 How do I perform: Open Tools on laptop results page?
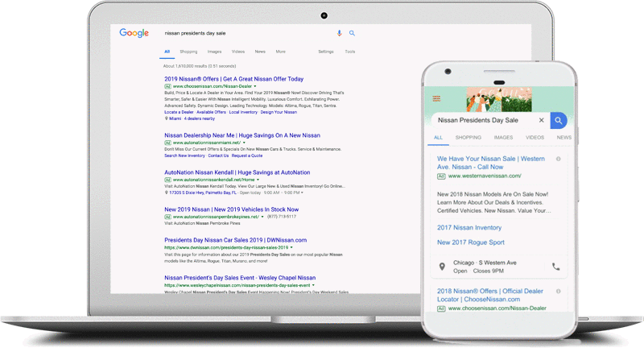350,52
